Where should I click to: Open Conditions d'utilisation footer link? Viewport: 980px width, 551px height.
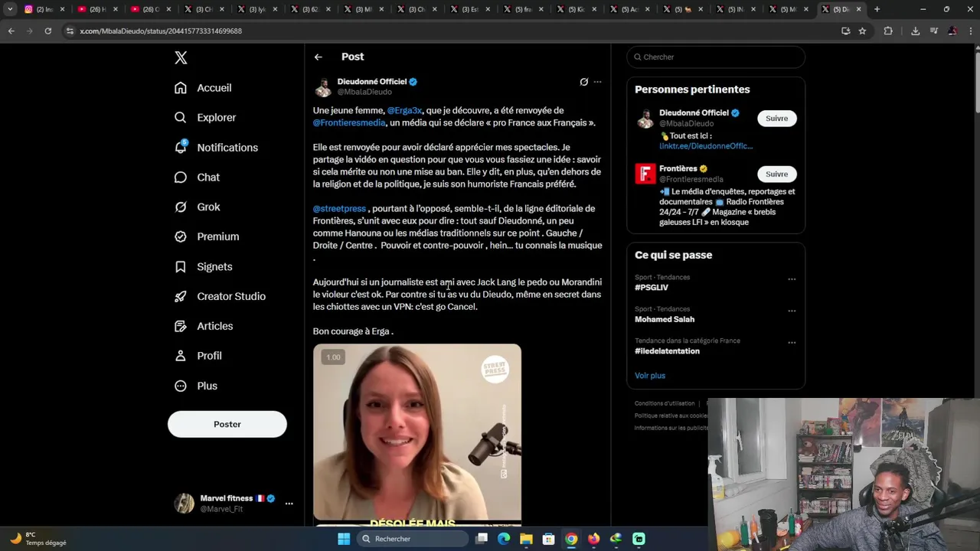665,403
